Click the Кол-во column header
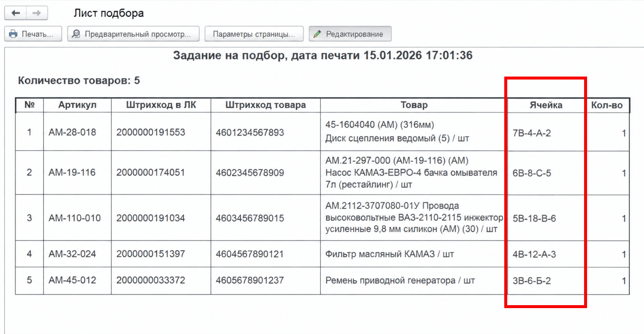644x334 pixels. [607, 105]
